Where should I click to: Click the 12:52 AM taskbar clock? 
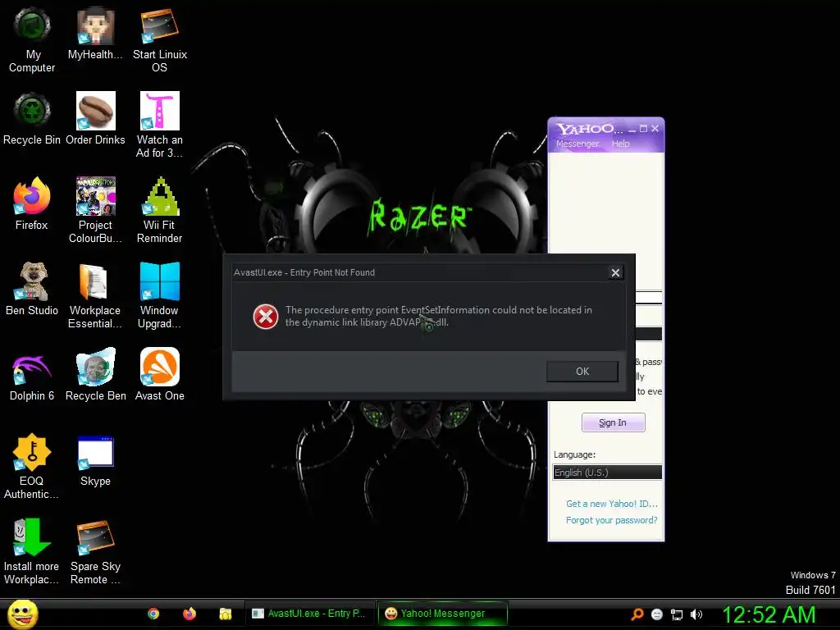[769, 614]
